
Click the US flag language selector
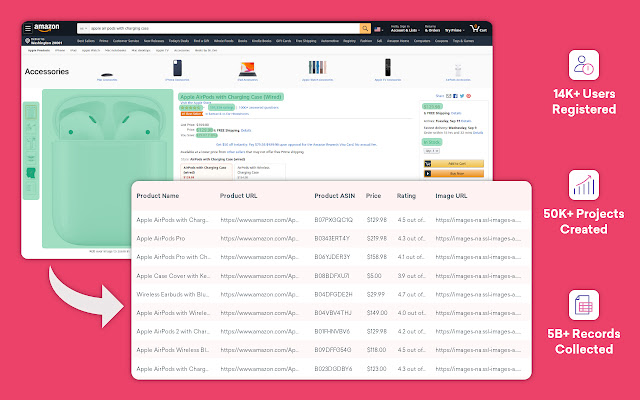378,29
